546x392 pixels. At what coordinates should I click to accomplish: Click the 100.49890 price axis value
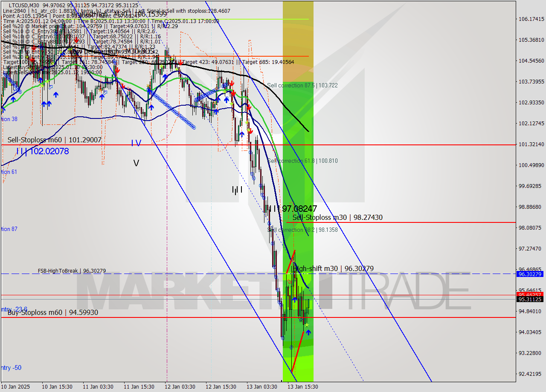(531, 165)
